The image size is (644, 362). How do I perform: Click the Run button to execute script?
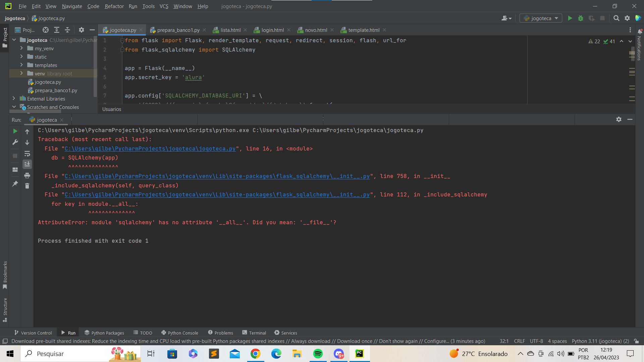click(570, 18)
